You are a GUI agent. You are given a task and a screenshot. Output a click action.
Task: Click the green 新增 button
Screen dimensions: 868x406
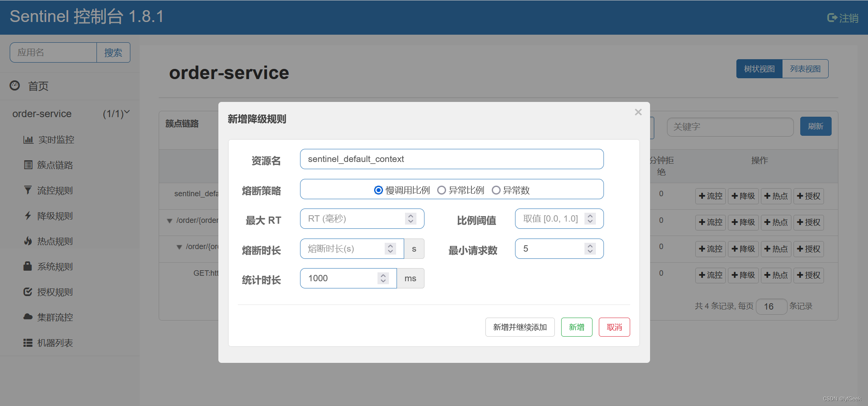(x=577, y=327)
